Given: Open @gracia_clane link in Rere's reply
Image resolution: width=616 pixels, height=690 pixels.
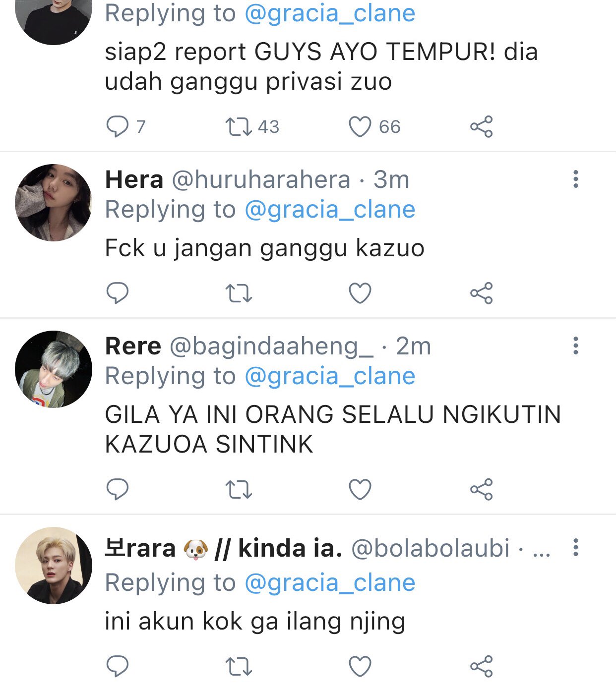Looking at the screenshot, I should [x=330, y=376].
